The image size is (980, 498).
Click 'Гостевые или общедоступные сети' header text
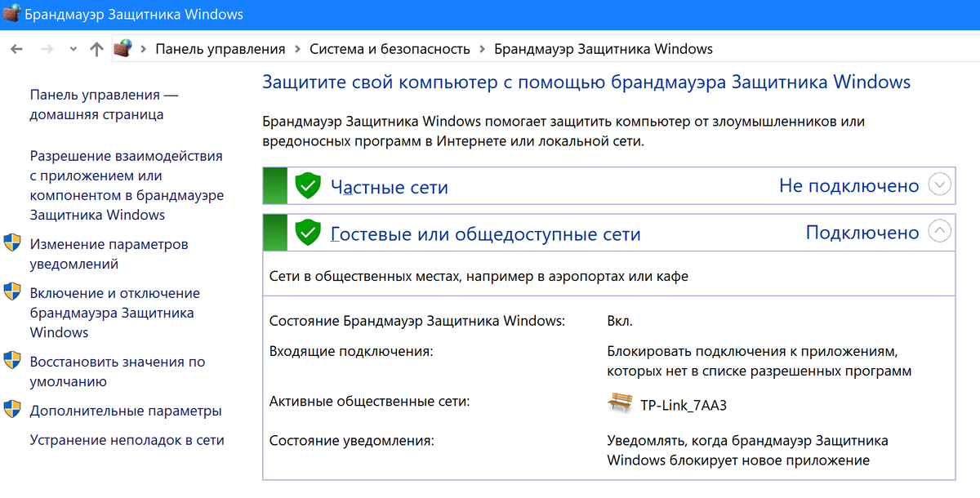pos(485,234)
